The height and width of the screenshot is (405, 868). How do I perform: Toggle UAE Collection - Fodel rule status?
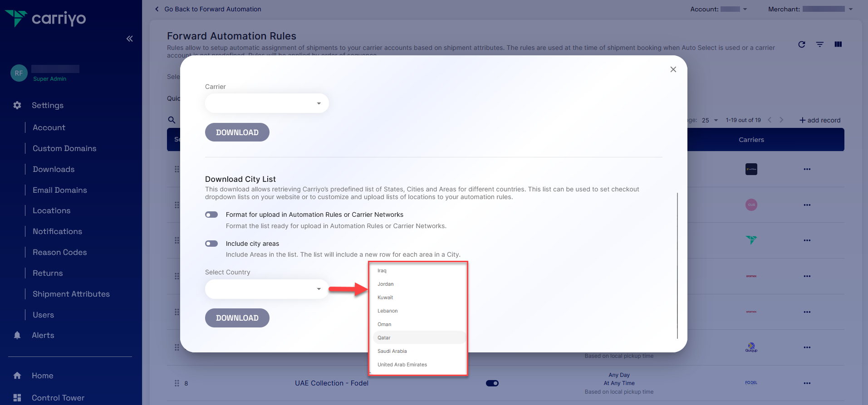(x=492, y=383)
